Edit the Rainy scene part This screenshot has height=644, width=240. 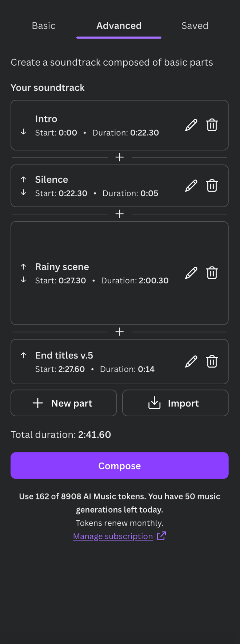point(191,273)
